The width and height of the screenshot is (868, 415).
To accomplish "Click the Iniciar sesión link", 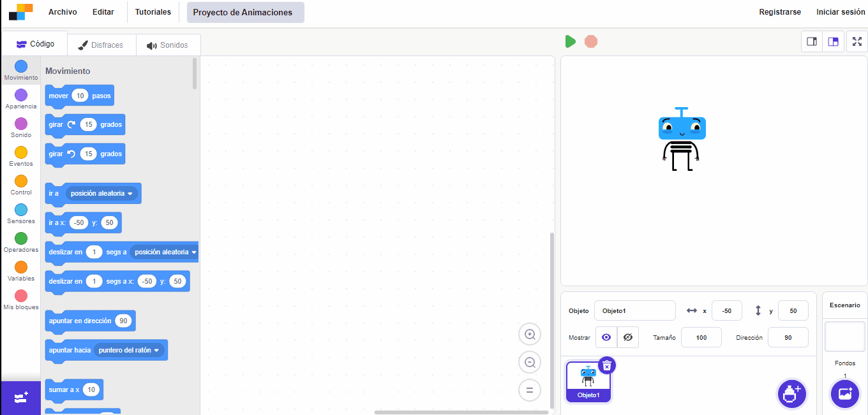I will (841, 12).
